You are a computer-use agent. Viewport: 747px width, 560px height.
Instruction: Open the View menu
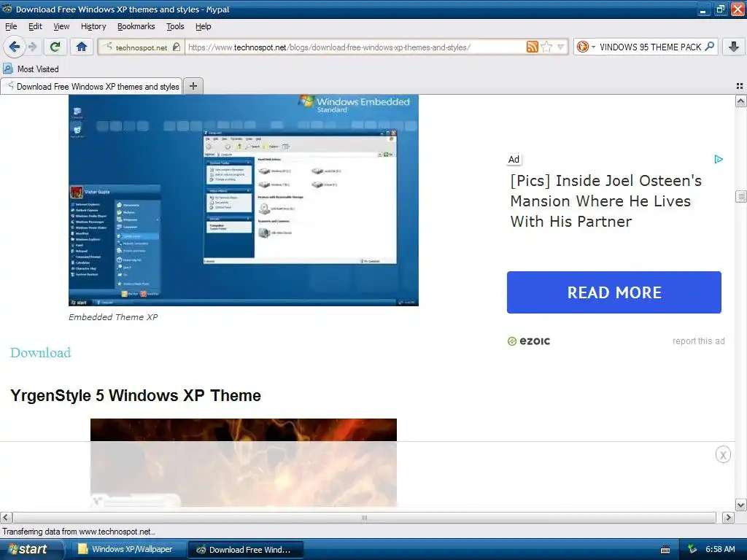point(61,26)
